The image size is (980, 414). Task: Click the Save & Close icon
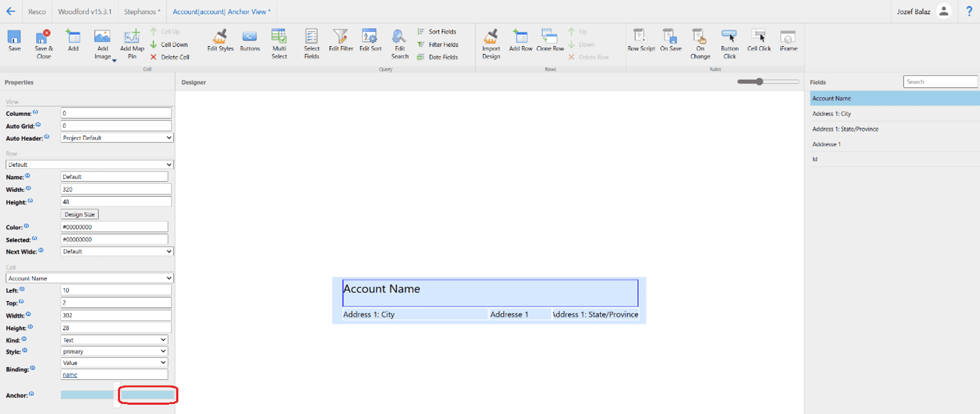click(x=43, y=37)
